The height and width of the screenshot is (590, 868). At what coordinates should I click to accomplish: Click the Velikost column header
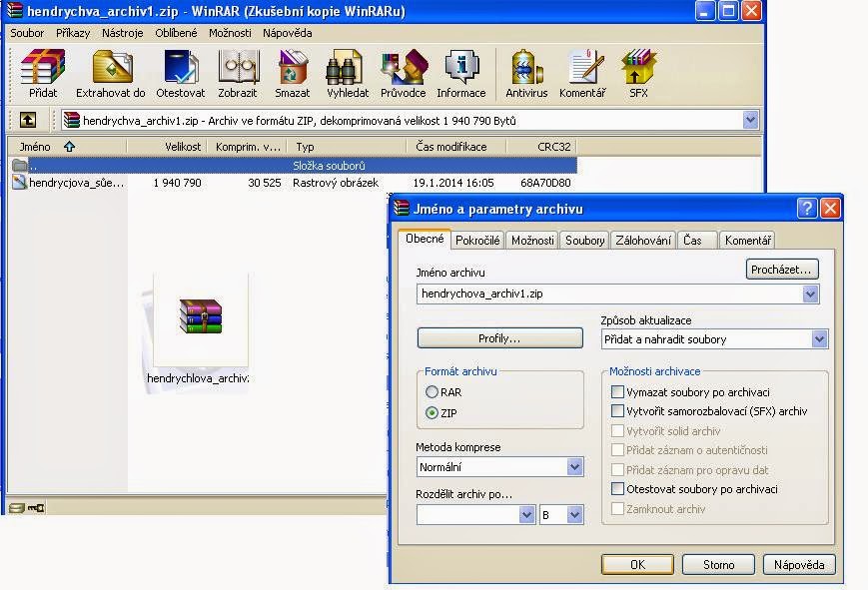(x=166, y=147)
